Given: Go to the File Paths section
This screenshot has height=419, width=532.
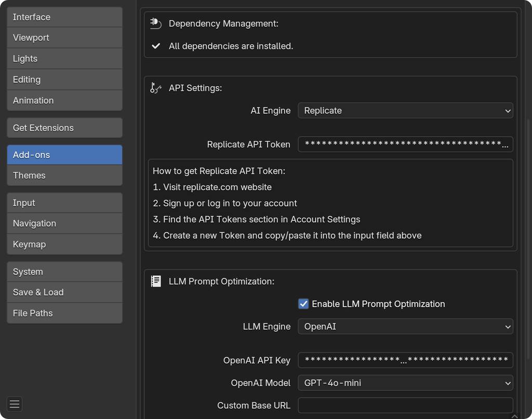Looking at the screenshot, I should click(x=64, y=313).
